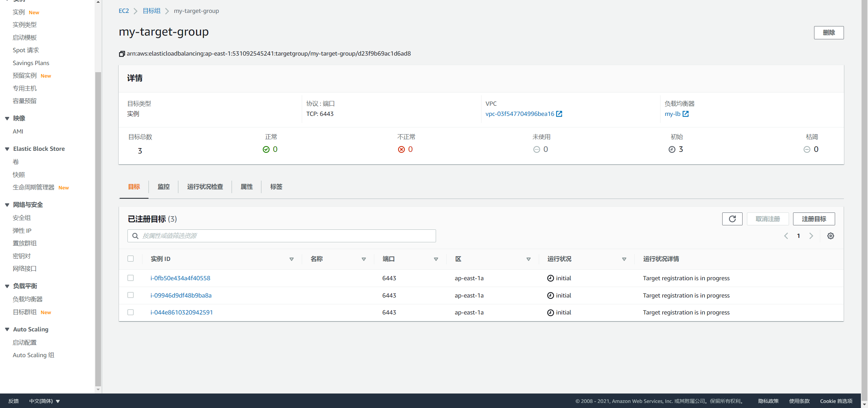Sort by 名称 column arrow
Viewport: 868px width, 408px height.
(x=364, y=259)
